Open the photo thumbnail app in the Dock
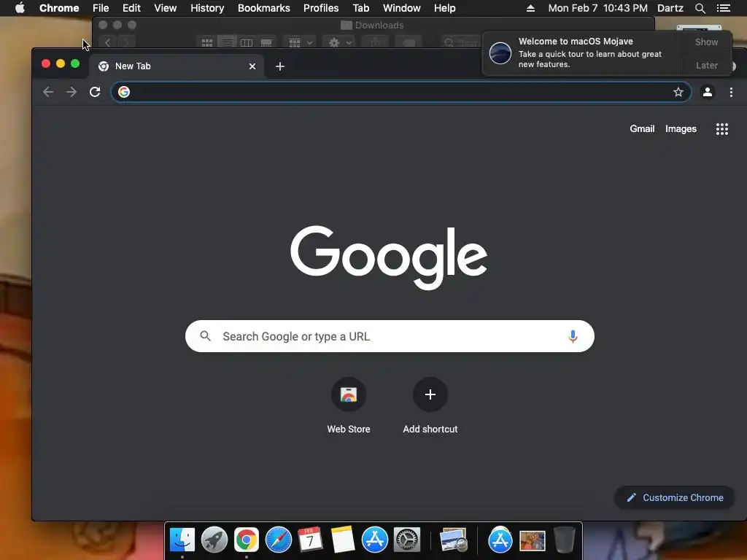This screenshot has height=560, width=747. point(532,540)
